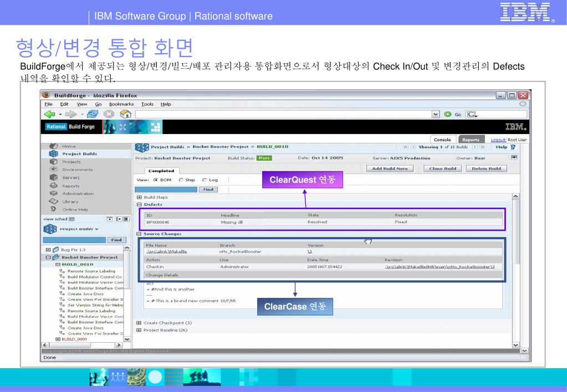Click the view sched calendar icon
Screen dimensions: 567x392
71,219
